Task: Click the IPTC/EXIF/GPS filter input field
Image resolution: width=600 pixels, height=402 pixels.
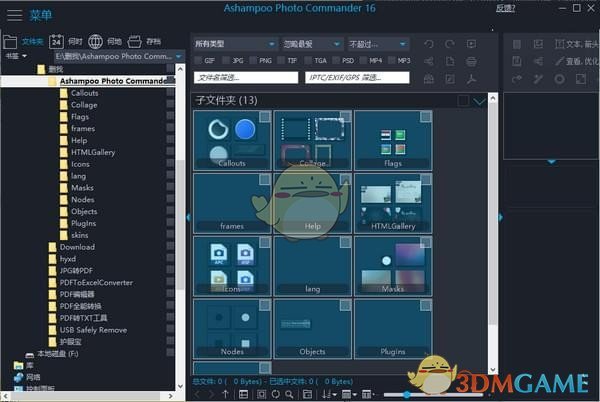Action: click(357, 78)
